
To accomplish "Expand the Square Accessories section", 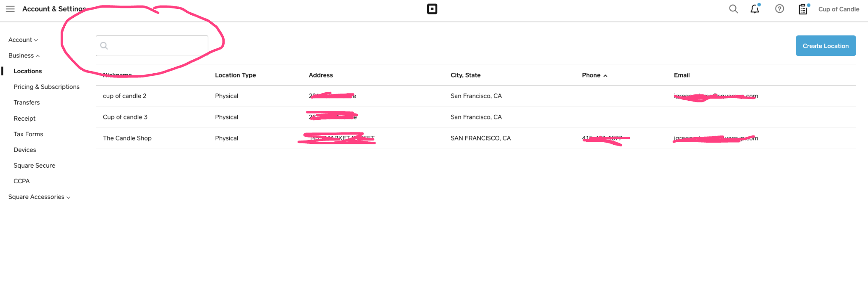I will [39, 197].
